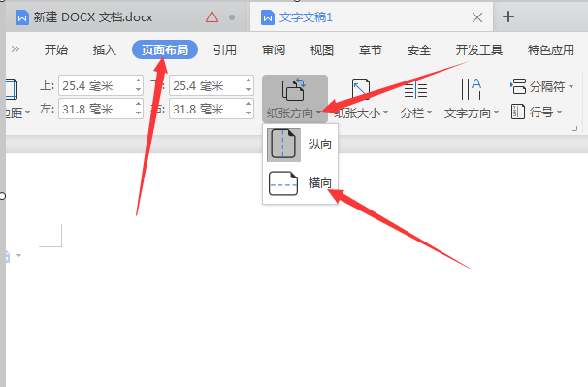Click the WPS icon on 文字文稿1 tab

pos(268,17)
